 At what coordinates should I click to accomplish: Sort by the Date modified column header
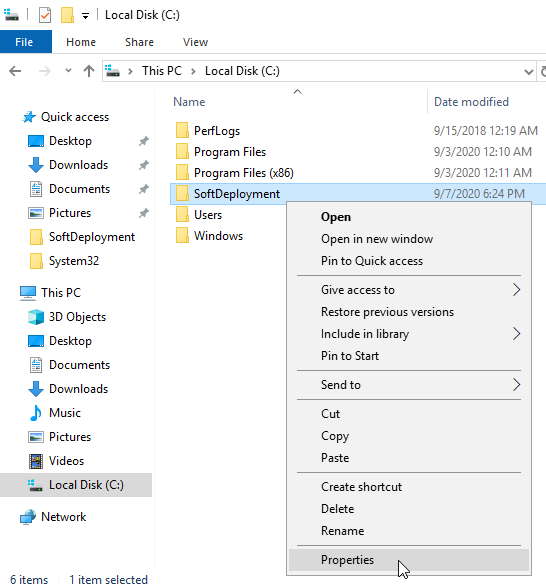coord(471,102)
